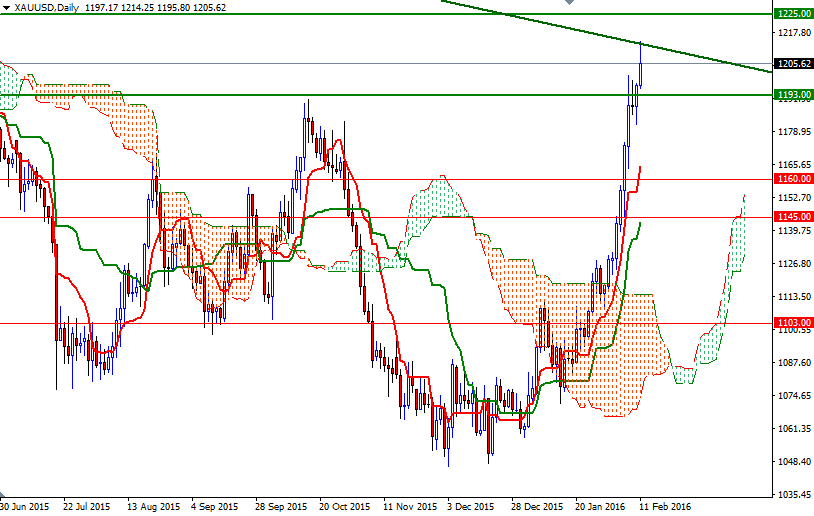Click the 11 Nov 2015 date label

coord(410,507)
